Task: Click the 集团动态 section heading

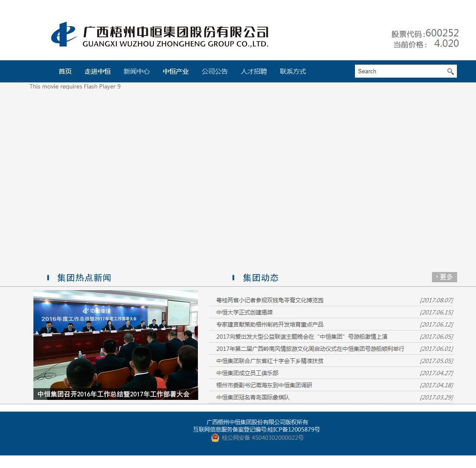Action: 260,278
